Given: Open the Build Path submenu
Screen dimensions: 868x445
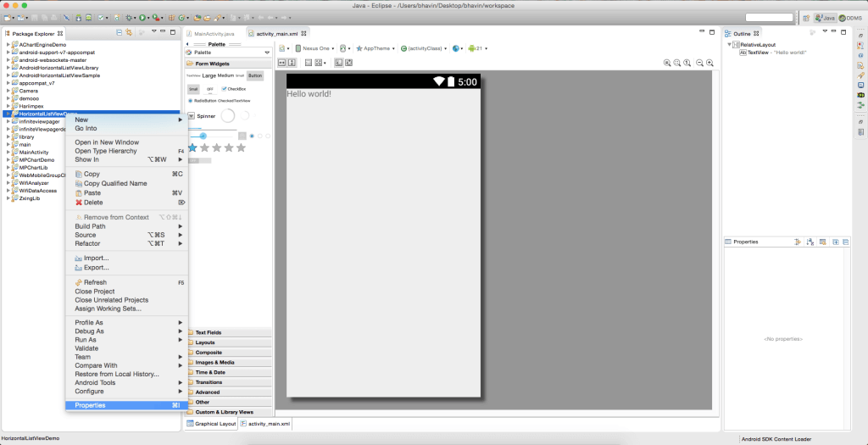Looking at the screenshot, I should 127,226.
